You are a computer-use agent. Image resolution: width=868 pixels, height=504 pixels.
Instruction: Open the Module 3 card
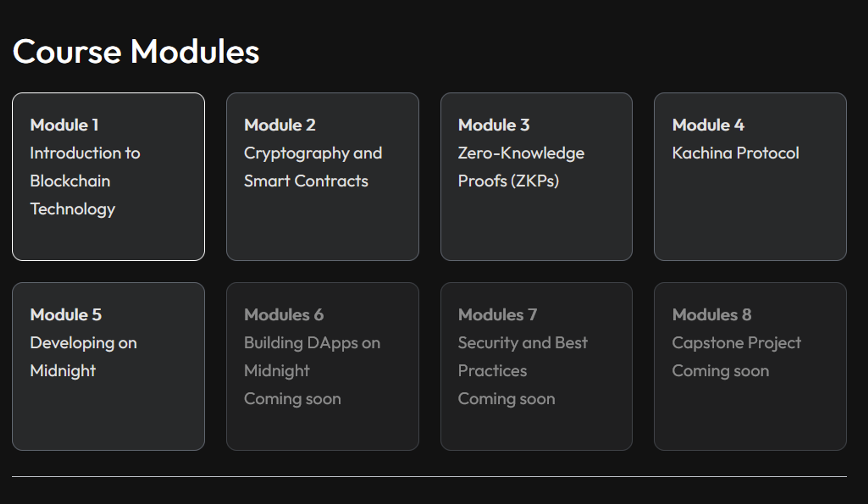click(536, 176)
